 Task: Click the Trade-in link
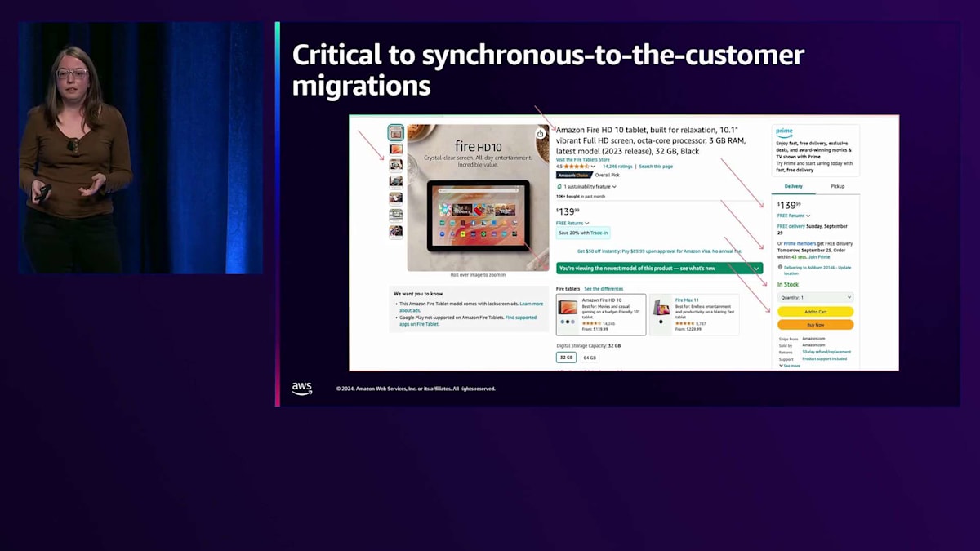point(599,233)
